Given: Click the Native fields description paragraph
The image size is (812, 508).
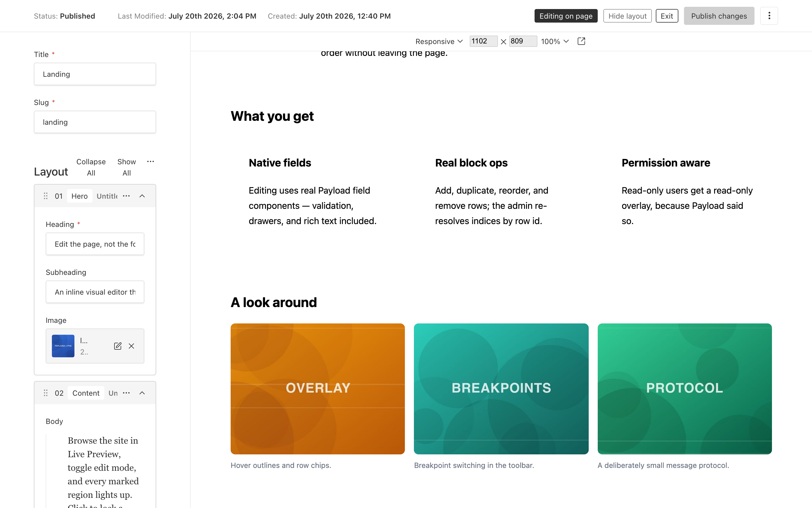Looking at the screenshot, I should tap(313, 206).
